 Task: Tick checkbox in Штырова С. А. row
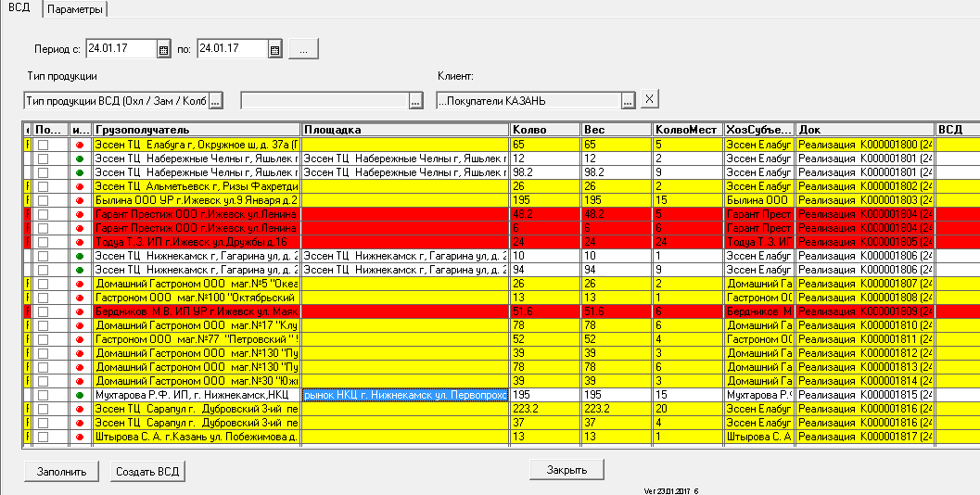click(43, 437)
